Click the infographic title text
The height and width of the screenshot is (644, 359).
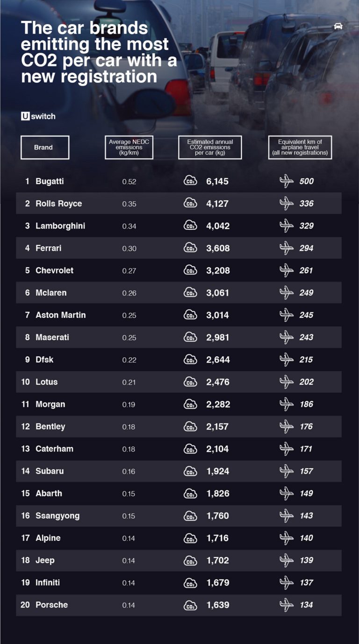pyautogui.click(x=99, y=52)
